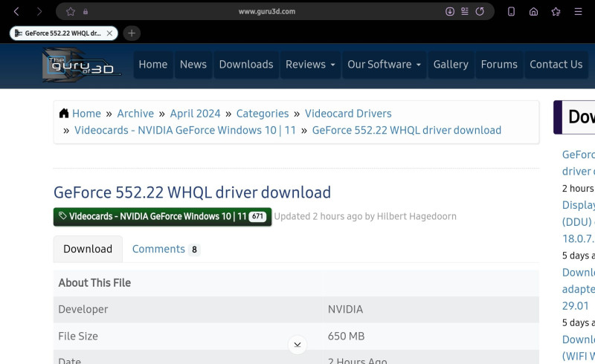Open browser home page icon
The image size is (595, 364).
(533, 11)
